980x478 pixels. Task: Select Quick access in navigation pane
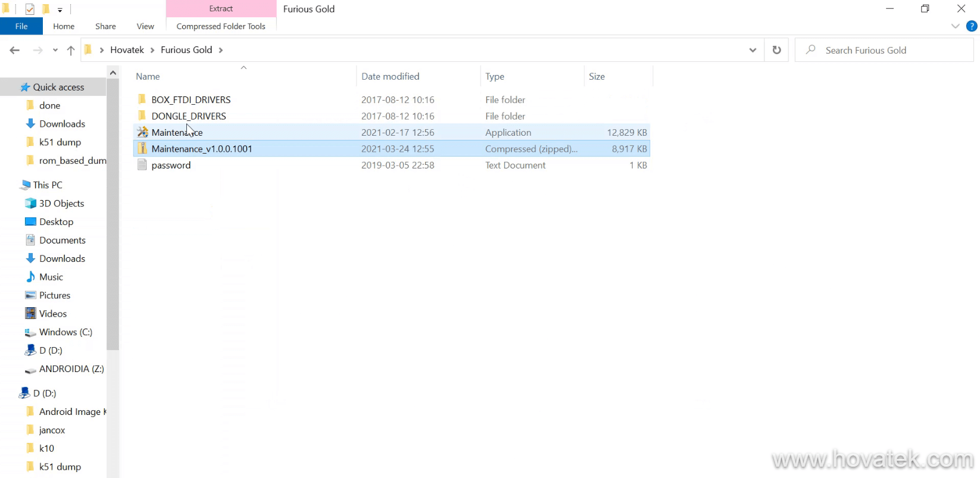pos(58,87)
